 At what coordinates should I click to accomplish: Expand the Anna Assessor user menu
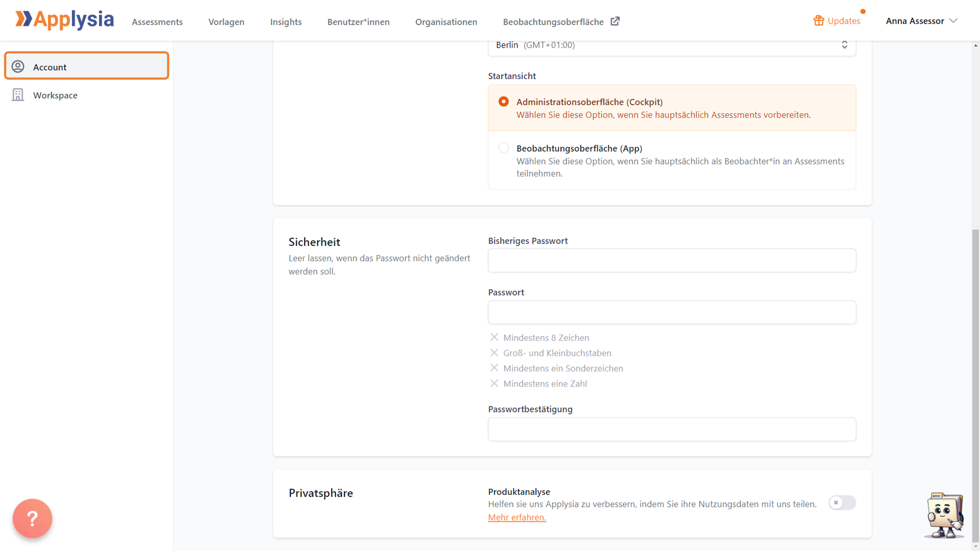coord(921,21)
